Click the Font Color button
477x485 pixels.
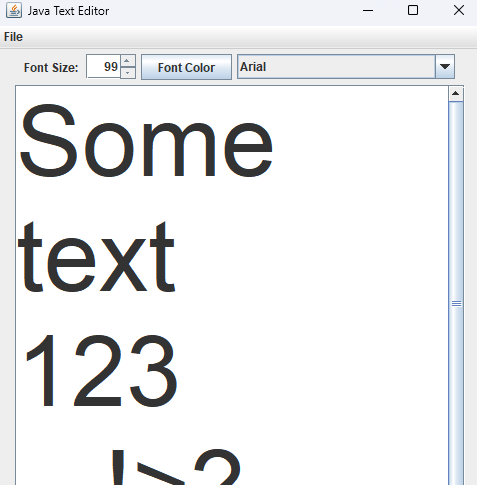tap(186, 67)
